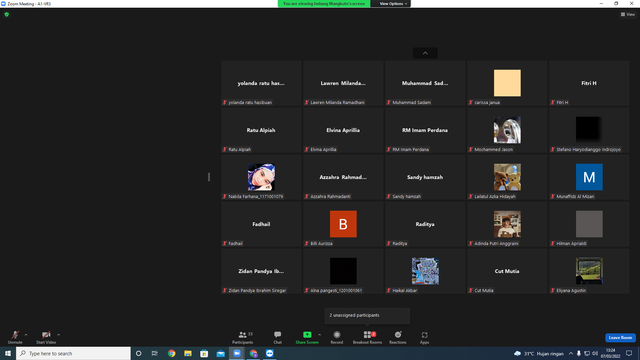Select Elvina Aprillia's participant tile

coord(343,130)
